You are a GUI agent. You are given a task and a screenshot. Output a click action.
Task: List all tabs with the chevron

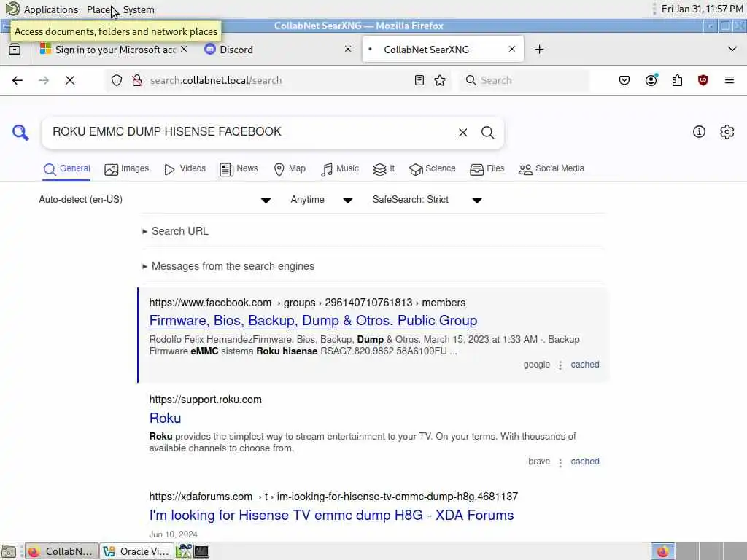[x=732, y=49]
